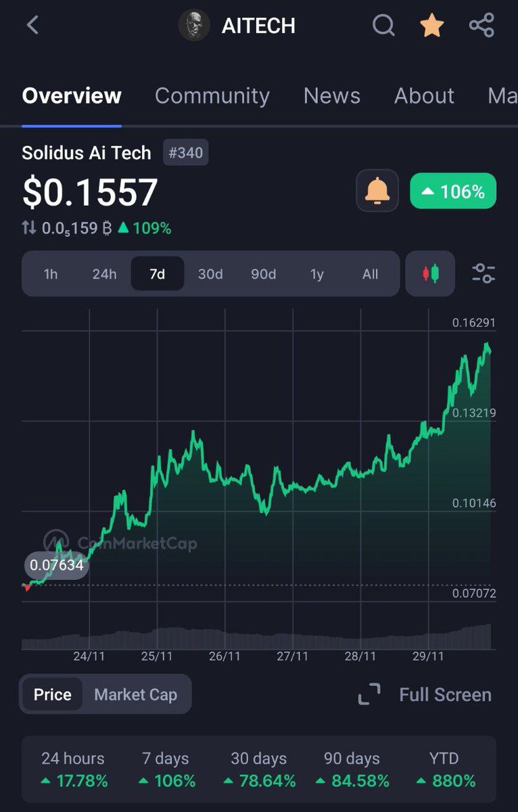Tap the 0.07634 chart price label

[x=57, y=564]
